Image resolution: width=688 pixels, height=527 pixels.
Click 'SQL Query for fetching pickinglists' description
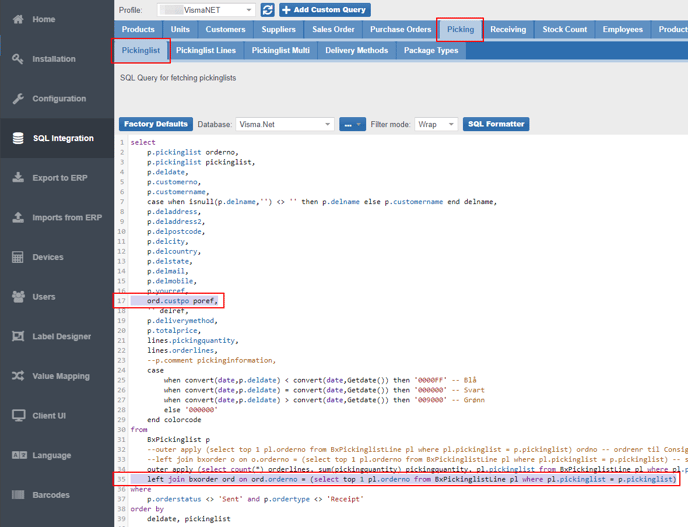pyautogui.click(x=178, y=78)
